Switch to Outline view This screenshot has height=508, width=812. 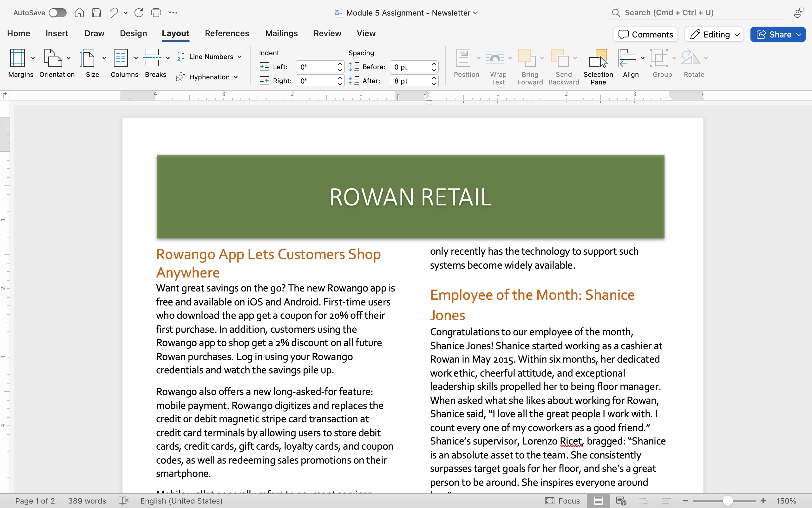point(644,501)
